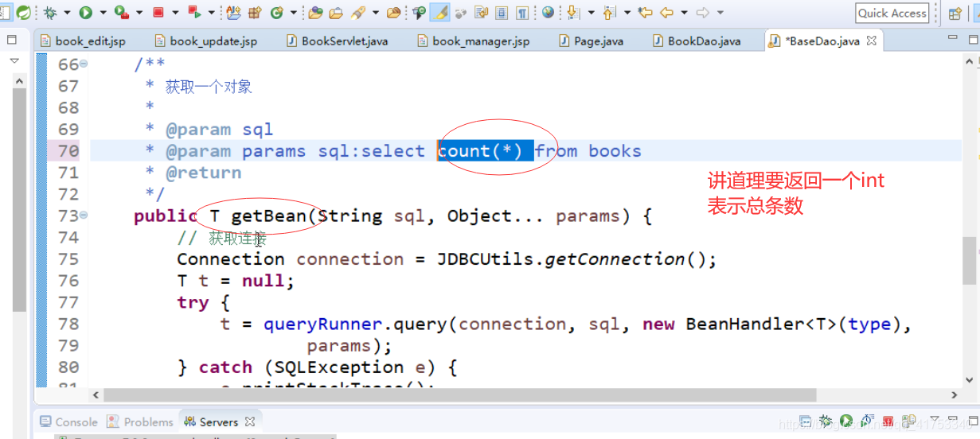Click the New Java Package icon
This screenshot has width=980, height=439.
pyautogui.click(x=255, y=13)
